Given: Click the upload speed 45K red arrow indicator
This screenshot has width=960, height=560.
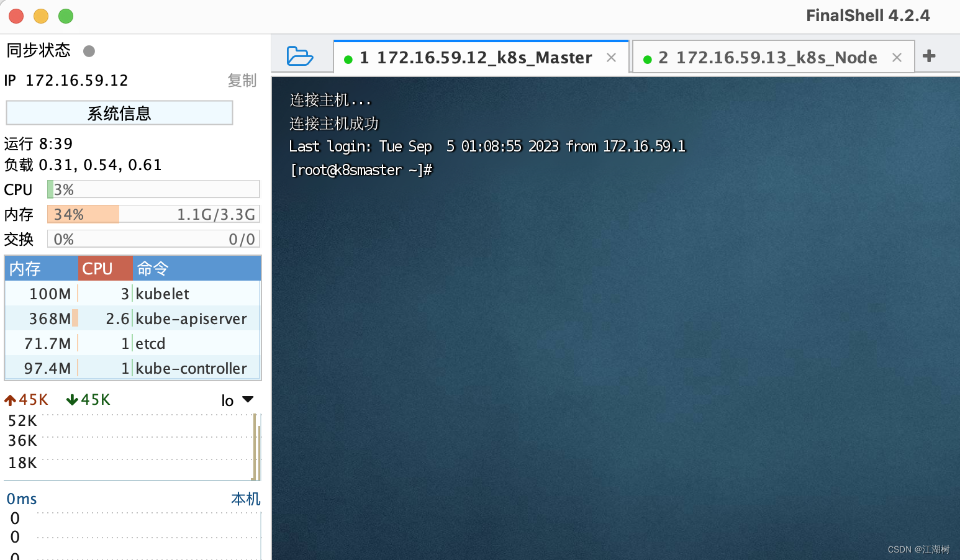Looking at the screenshot, I should pyautogui.click(x=26, y=400).
